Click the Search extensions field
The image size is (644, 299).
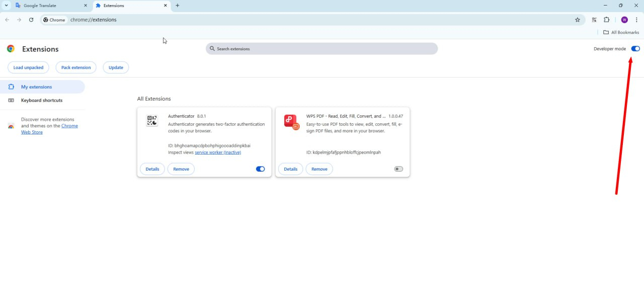tap(322, 49)
